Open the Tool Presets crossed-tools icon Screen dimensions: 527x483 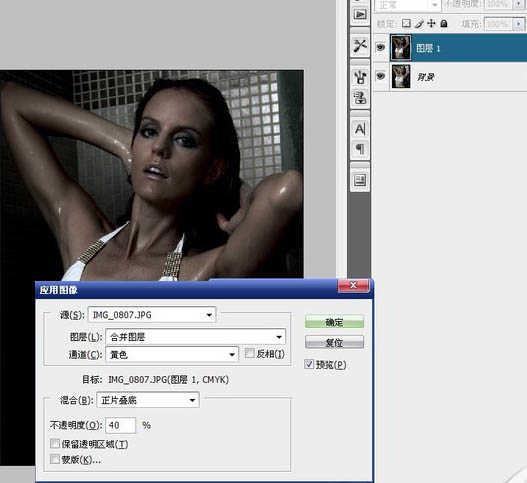[360, 46]
